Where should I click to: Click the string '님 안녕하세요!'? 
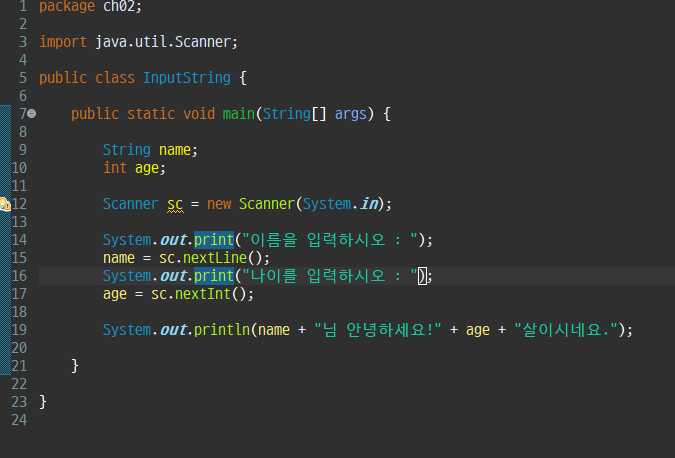pos(378,330)
